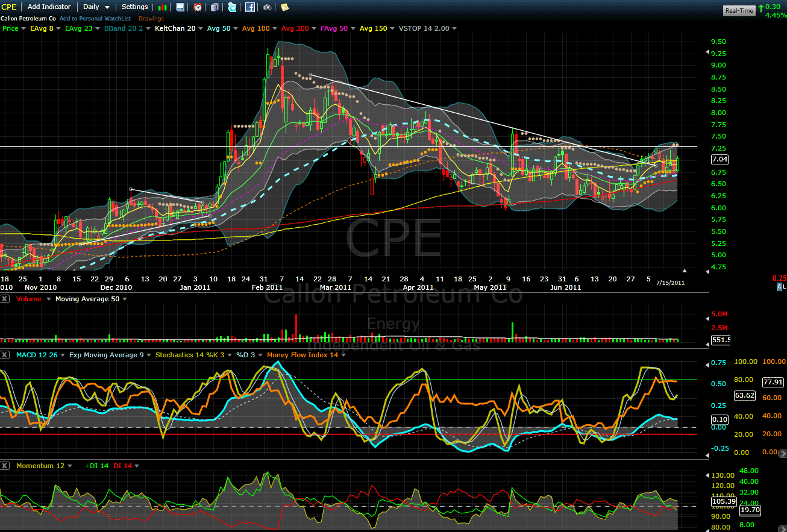Image resolution: width=787 pixels, height=532 pixels.
Task: Share chart via Twitter icon
Action: (233, 7)
